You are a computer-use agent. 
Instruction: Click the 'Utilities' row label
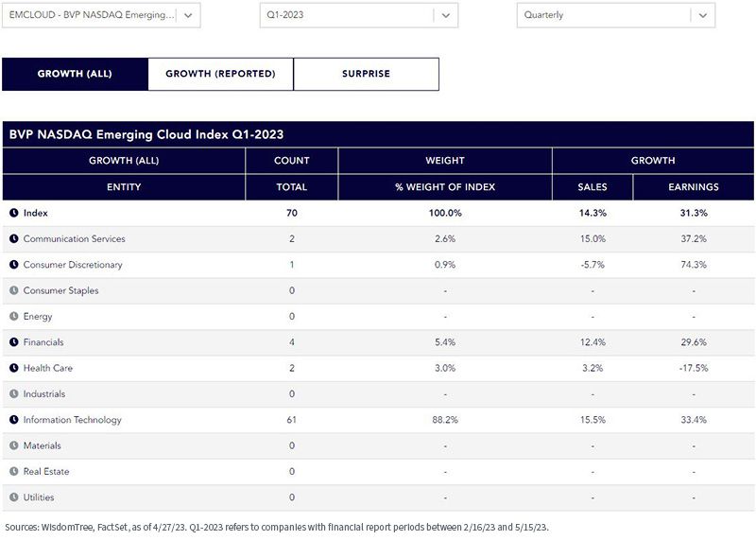click(39, 497)
